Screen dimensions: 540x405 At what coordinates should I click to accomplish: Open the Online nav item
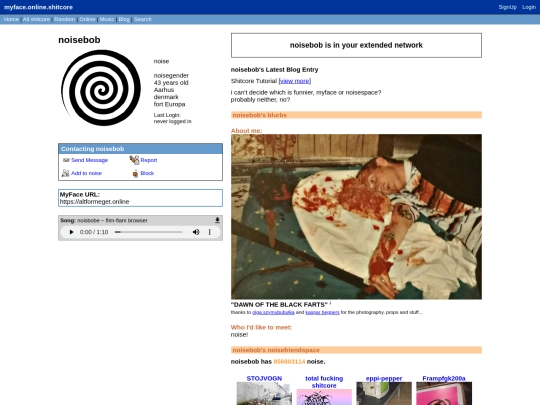tap(87, 19)
